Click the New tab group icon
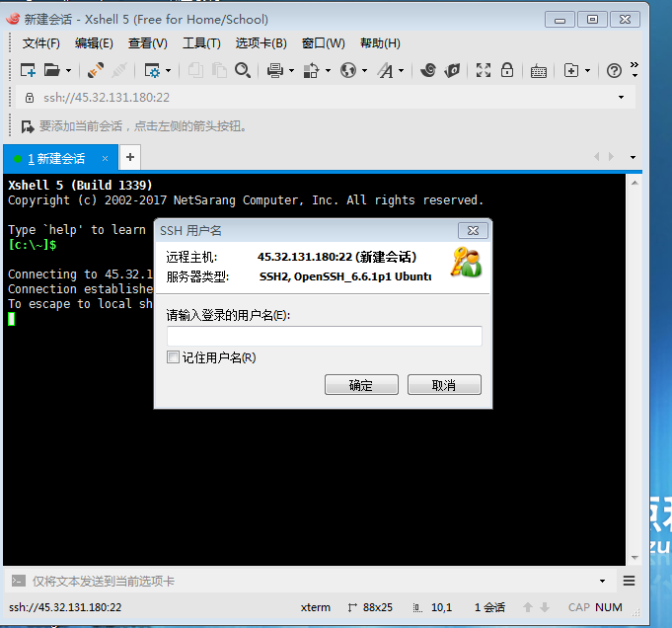Screen dimensions: 672x628 [571, 70]
